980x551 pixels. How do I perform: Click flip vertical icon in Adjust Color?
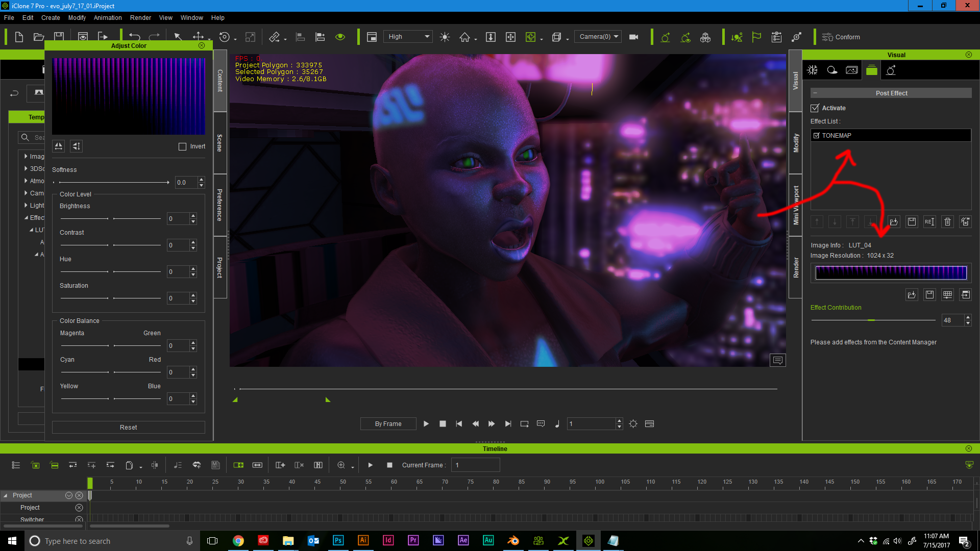pyautogui.click(x=76, y=146)
